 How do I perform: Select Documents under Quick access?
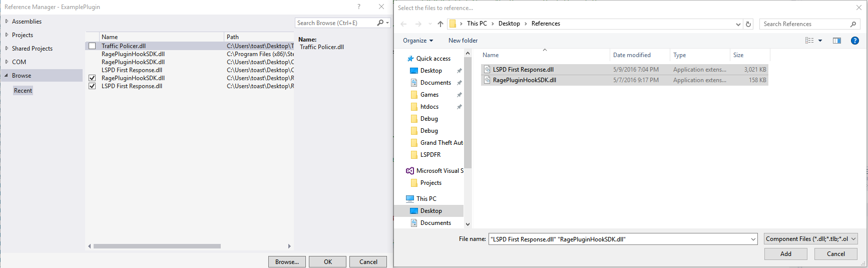click(436, 83)
